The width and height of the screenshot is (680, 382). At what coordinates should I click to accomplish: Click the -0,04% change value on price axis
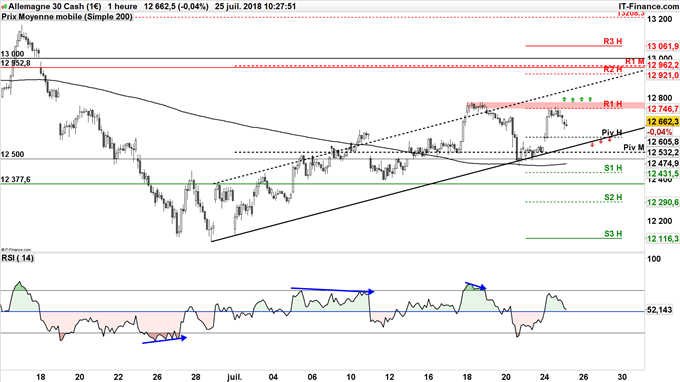pyautogui.click(x=660, y=132)
